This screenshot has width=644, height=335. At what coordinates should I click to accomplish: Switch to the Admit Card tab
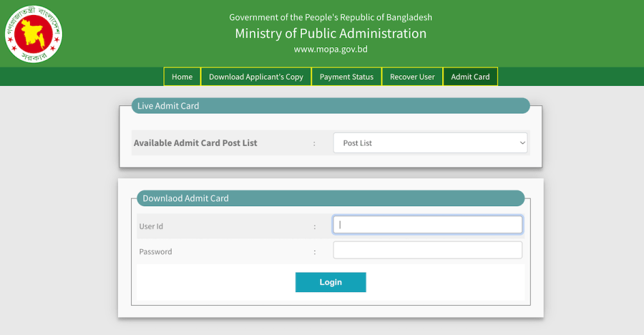click(x=470, y=77)
